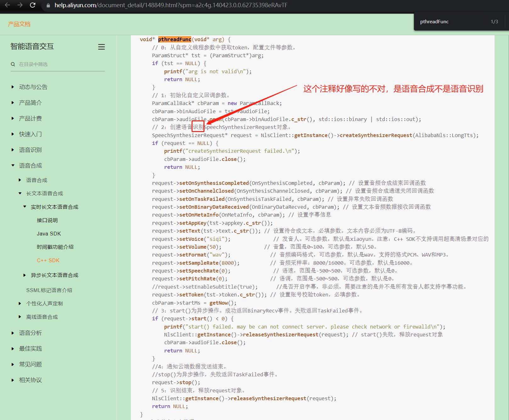Expand the 产品简介 arrow

(x=13, y=102)
